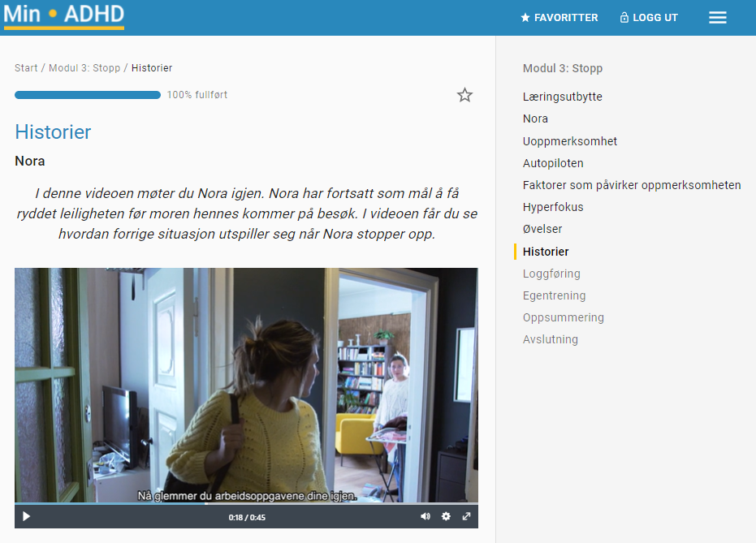
Task: Seek in the video progress bar
Action: click(x=246, y=503)
